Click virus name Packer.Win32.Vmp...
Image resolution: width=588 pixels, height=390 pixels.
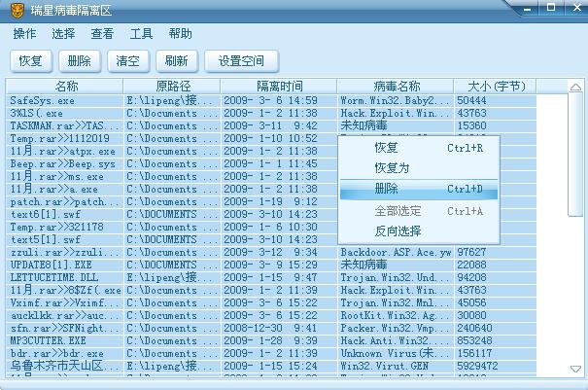395,328
